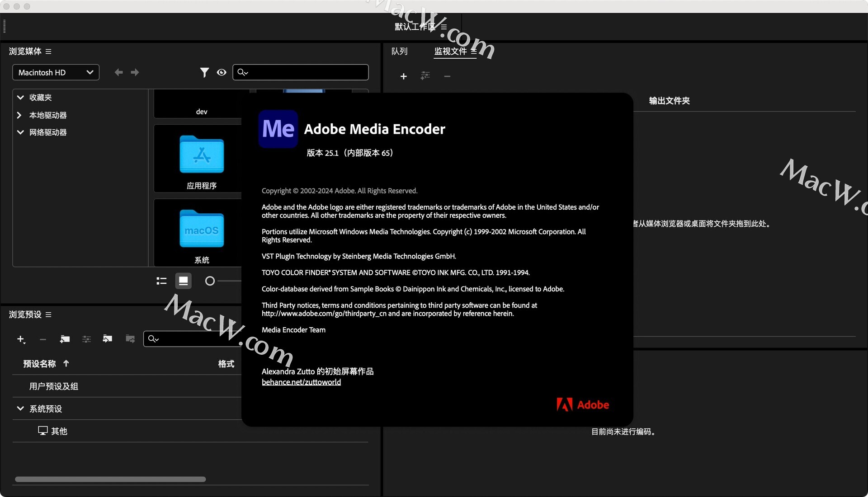
Task: Click the new preset group folder icon
Action: pyautogui.click(x=65, y=339)
